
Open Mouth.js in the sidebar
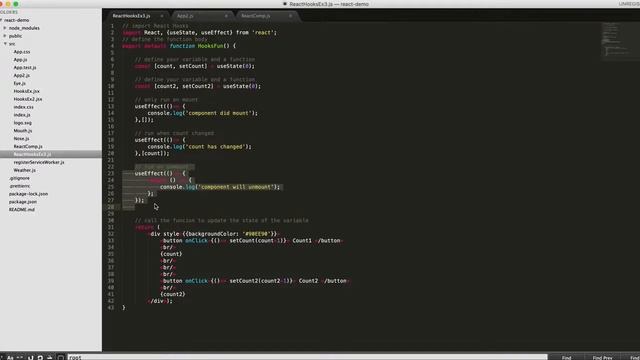pos(23,131)
